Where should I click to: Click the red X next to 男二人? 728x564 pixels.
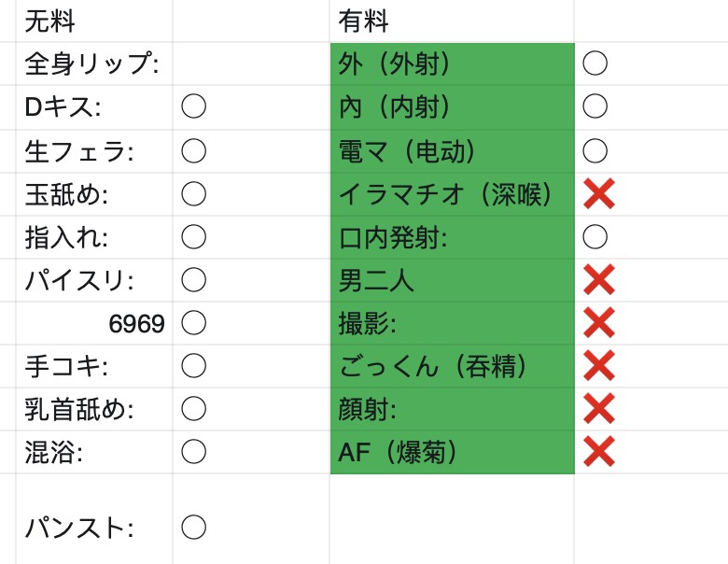coord(599,280)
